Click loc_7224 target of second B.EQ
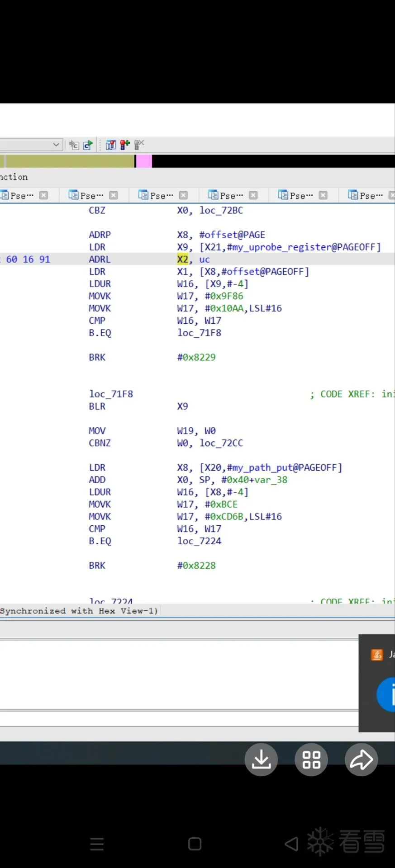The width and height of the screenshot is (395, 868). click(199, 541)
